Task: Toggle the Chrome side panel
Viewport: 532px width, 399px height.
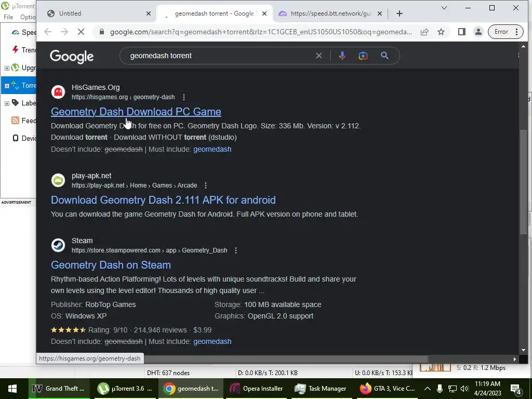Action: tap(461, 32)
